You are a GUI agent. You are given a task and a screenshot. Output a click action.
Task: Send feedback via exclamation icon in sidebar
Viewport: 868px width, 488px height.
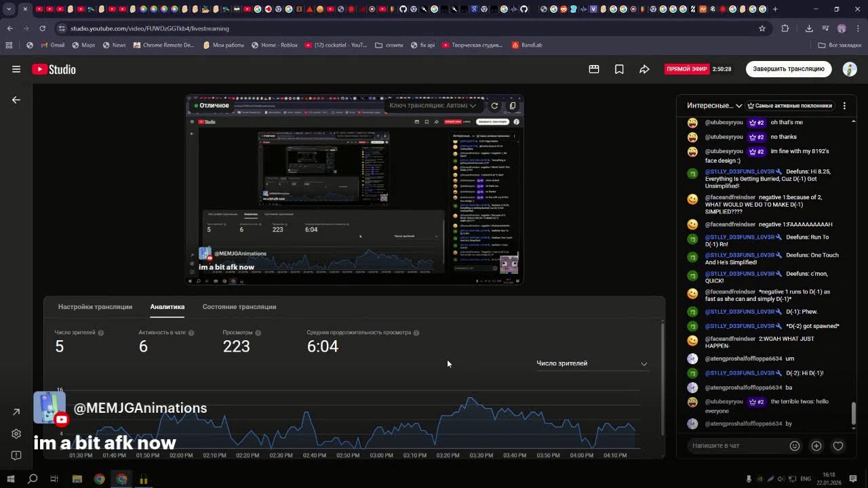point(16,455)
